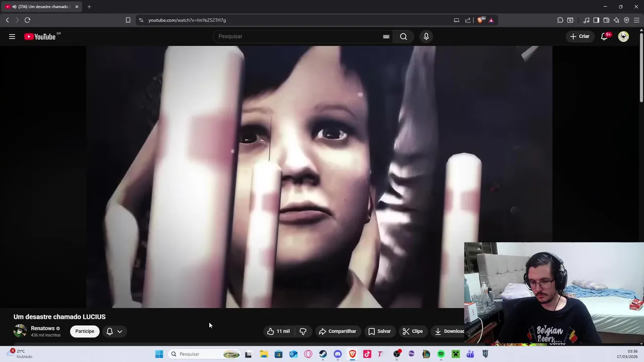The image size is (644, 362).
Task: Start voice search with microphone icon
Action: tap(426, 36)
